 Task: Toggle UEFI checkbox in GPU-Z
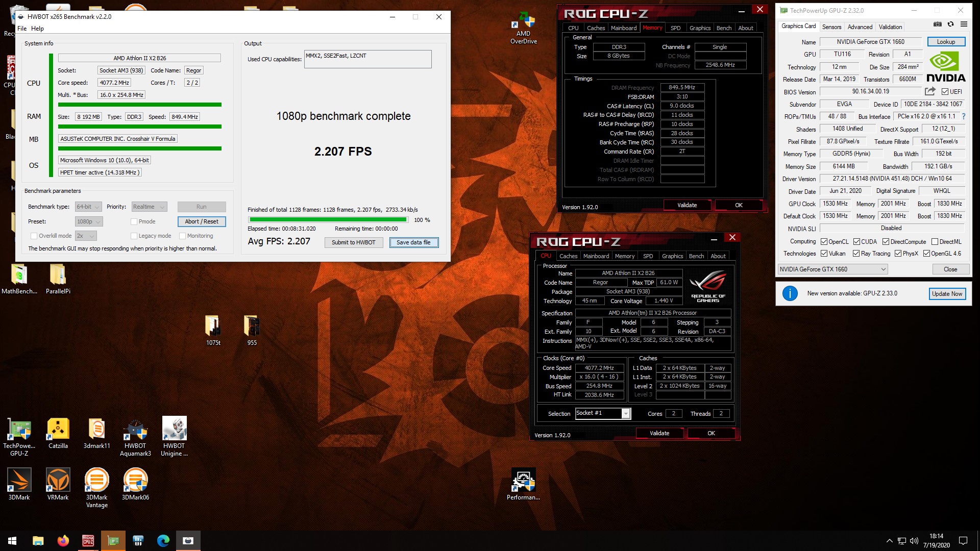pos(945,92)
